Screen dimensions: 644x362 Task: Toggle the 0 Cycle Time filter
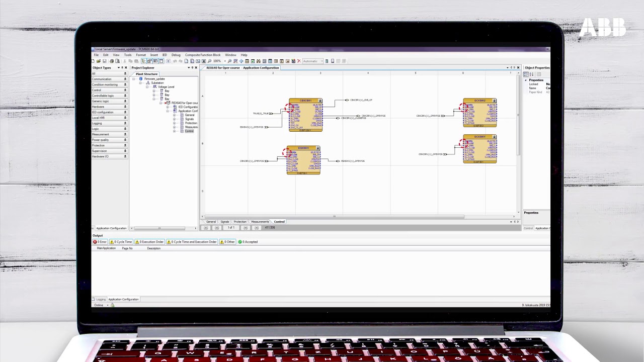pyautogui.click(x=121, y=242)
